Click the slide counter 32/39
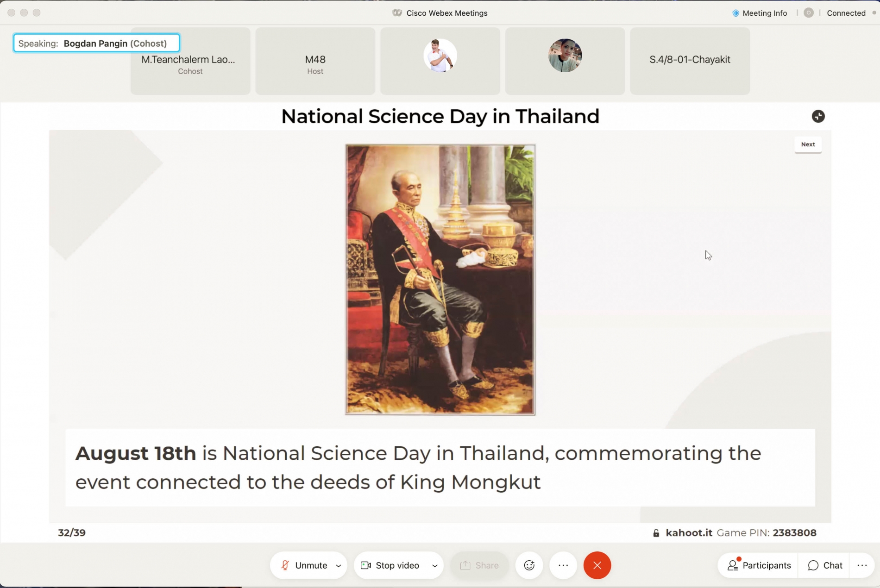The height and width of the screenshot is (588, 880). 72,532
